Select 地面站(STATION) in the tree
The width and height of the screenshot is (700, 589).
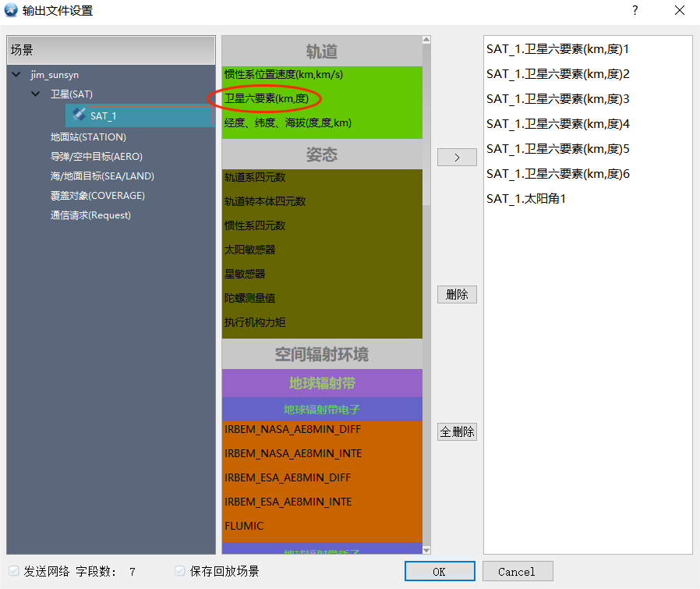click(88, 137)
